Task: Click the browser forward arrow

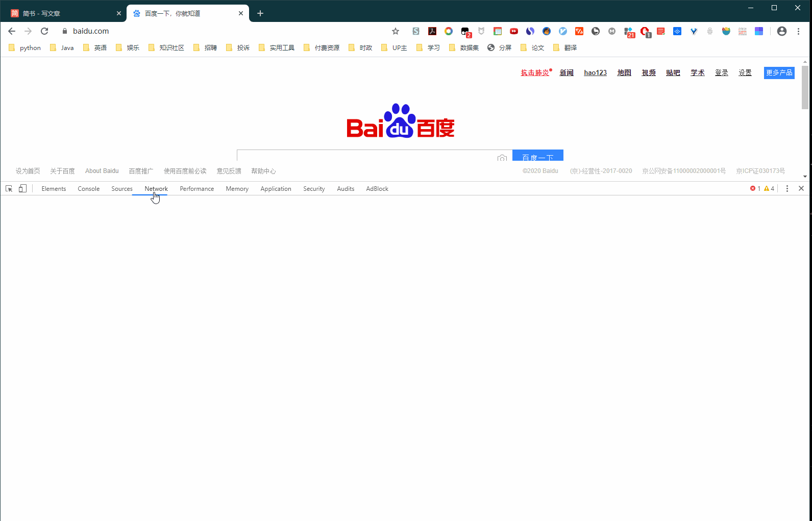Action: pyautogui.click(x=28, y=31)
